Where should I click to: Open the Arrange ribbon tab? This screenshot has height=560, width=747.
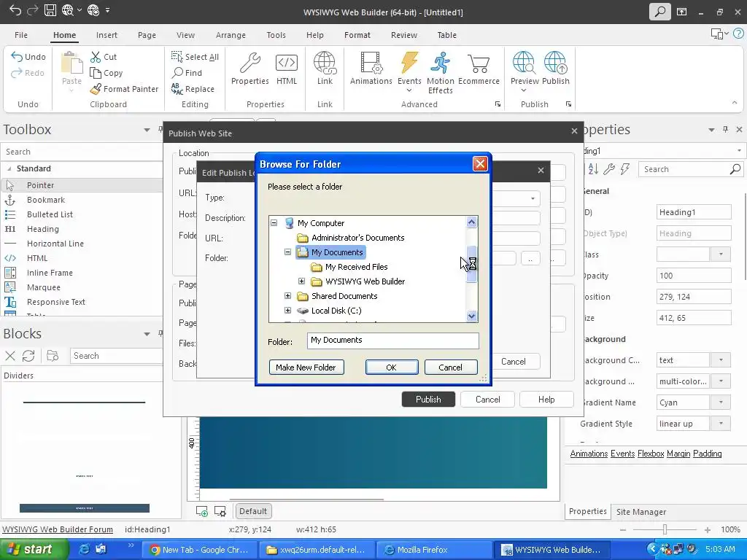231,35
